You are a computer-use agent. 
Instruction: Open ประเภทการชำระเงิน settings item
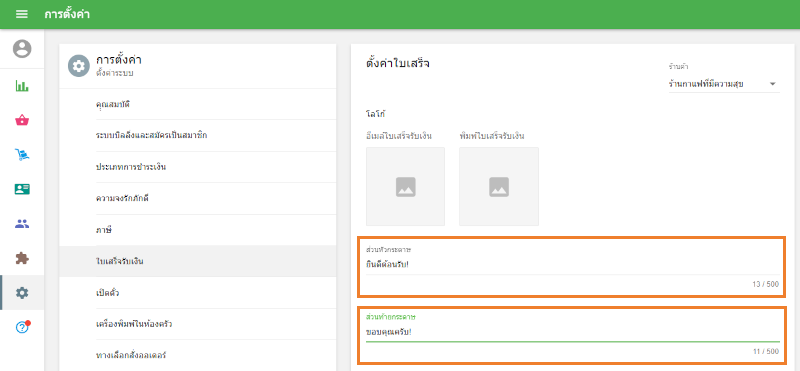coord(197,167)
